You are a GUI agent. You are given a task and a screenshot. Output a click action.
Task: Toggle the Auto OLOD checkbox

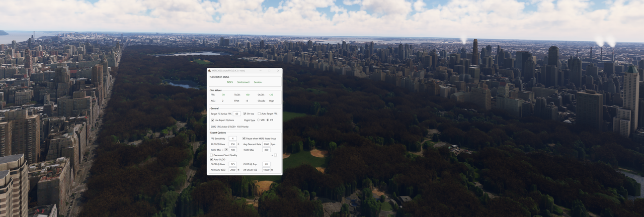[211, 159]
